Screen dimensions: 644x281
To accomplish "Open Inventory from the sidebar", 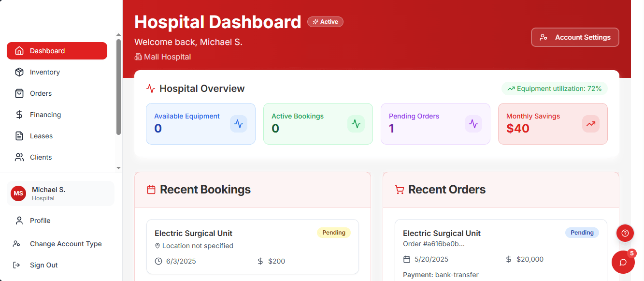I will click(45, 72).
